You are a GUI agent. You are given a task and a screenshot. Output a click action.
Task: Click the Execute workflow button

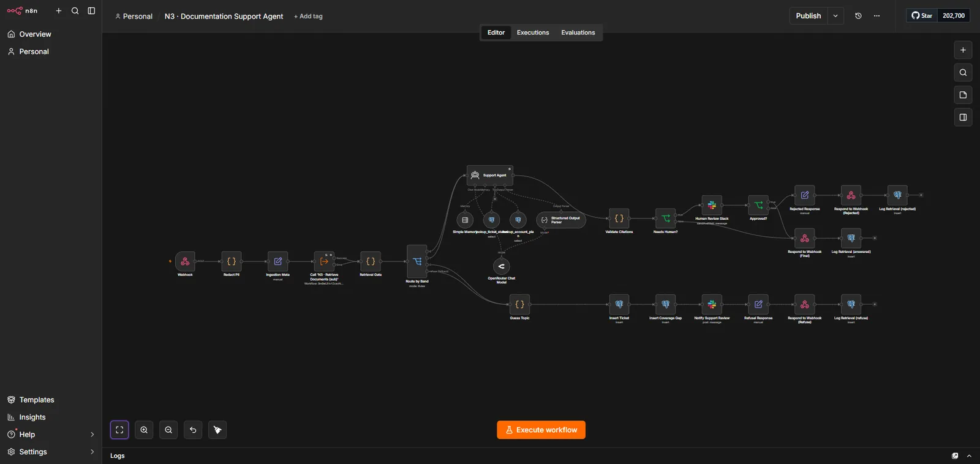541,430
